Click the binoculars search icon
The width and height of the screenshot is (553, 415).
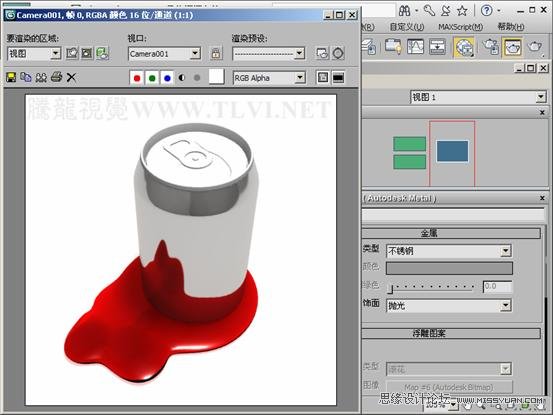[x=404, y=11]
